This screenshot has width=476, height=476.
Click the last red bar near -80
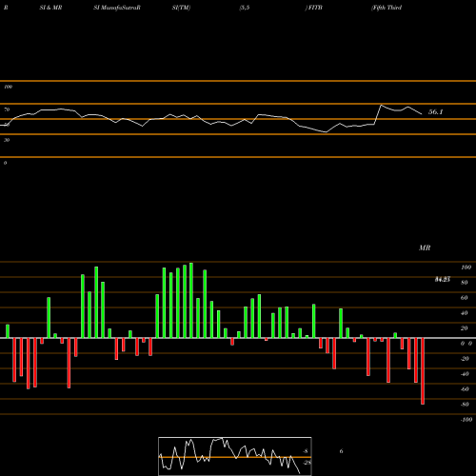tap(423, 371)
